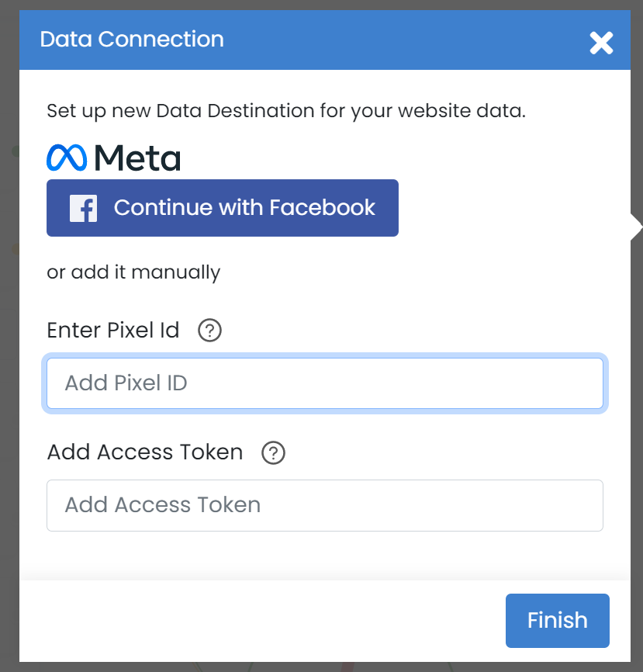The width and height of the screenshot is (643, 672).
Task: Finish the data connection setup
Action: tap(558, 621)
